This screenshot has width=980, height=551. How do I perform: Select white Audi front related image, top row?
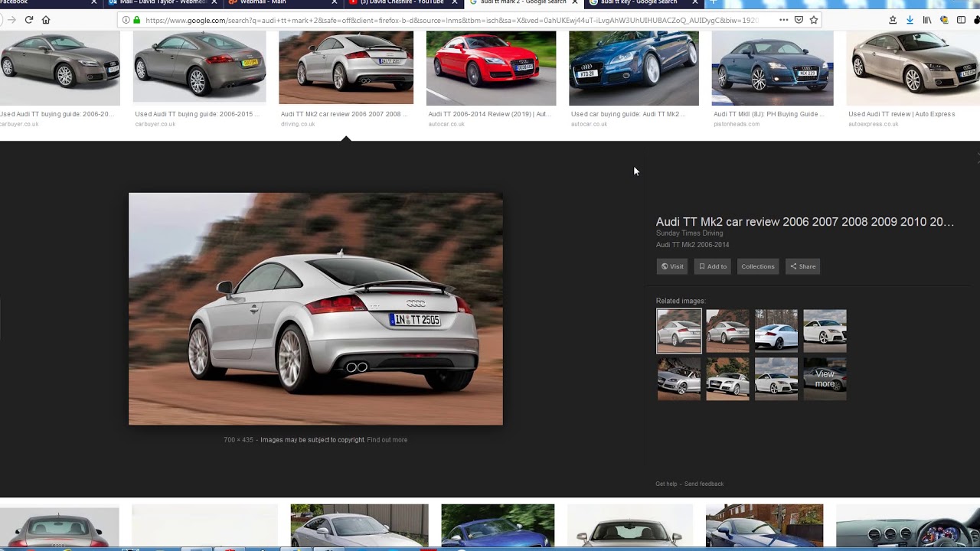(825, 331)
